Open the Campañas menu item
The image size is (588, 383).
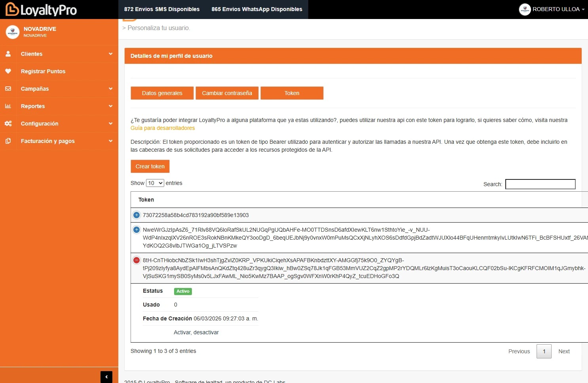point(59,89)
